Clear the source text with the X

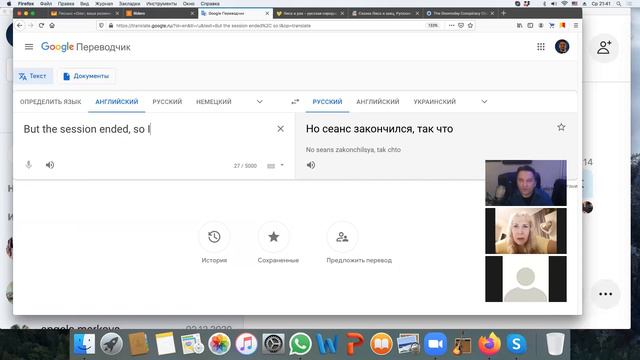coord(280,129)
